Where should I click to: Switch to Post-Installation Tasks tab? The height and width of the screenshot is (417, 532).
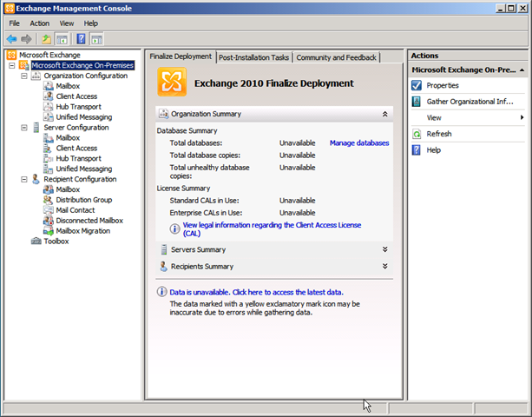click(253, 57)
